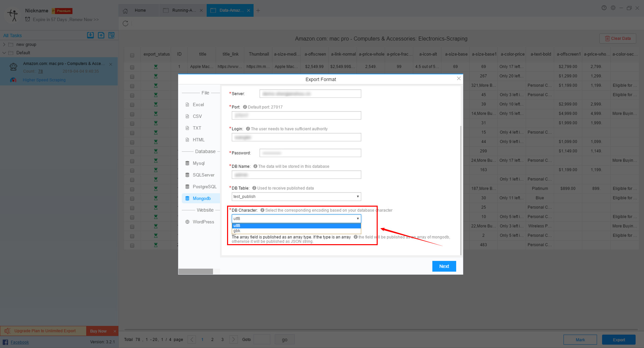
Task: Click the new task plus icon
Action: pos(101,35)
